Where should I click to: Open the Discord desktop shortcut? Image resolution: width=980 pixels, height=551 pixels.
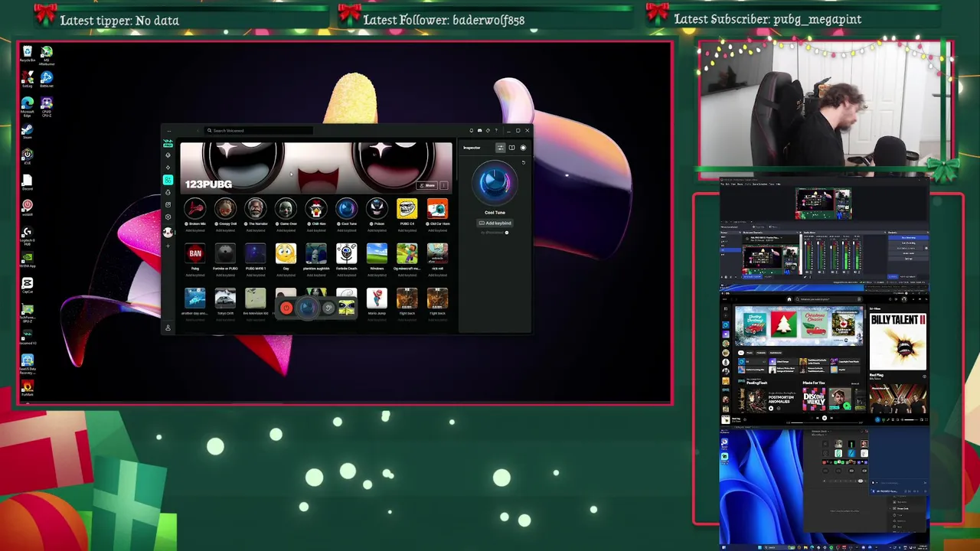coord(28,182)
